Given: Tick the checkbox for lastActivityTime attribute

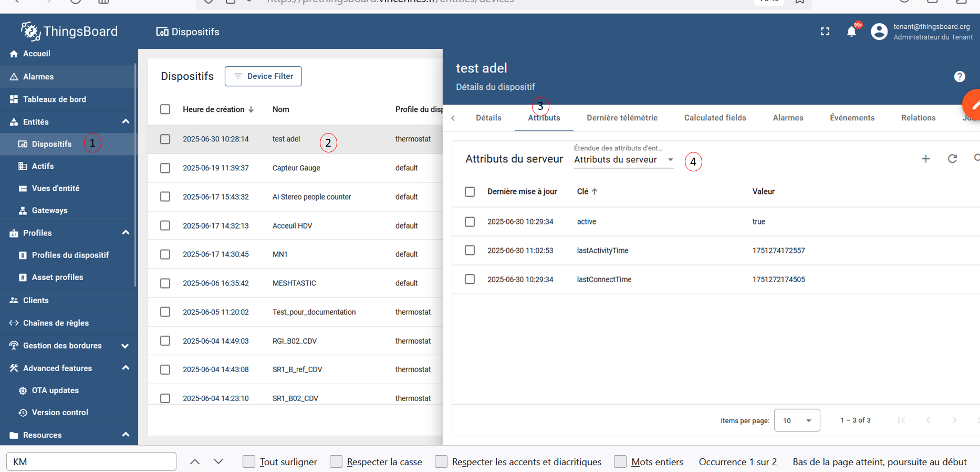Looking at the screenshot, I should 470,251.
